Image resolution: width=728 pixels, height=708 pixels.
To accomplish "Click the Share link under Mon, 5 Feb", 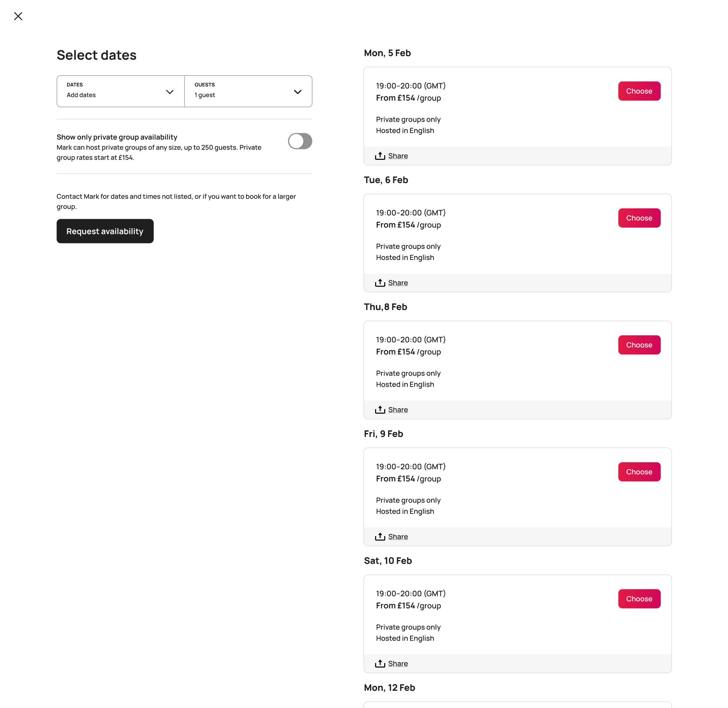I will coord(398,156).
